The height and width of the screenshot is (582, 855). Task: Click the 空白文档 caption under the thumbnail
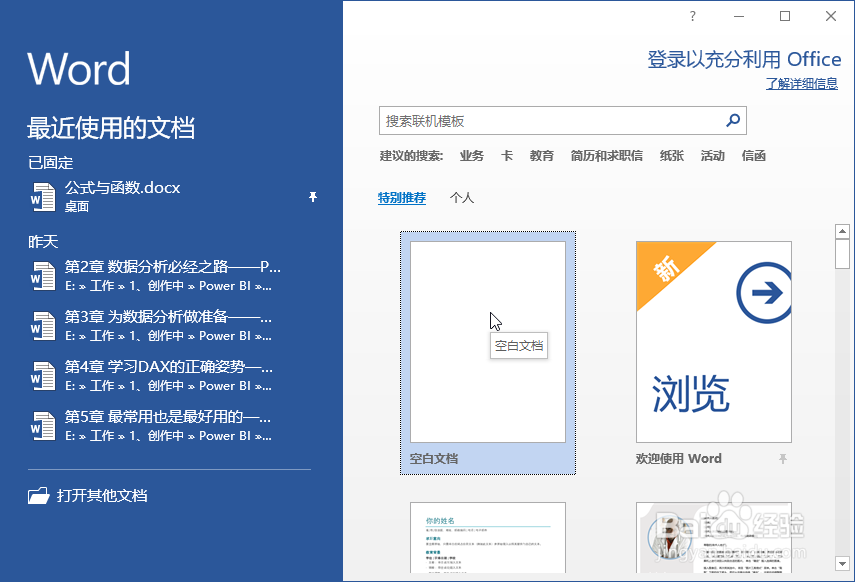[x=433, y=459]
